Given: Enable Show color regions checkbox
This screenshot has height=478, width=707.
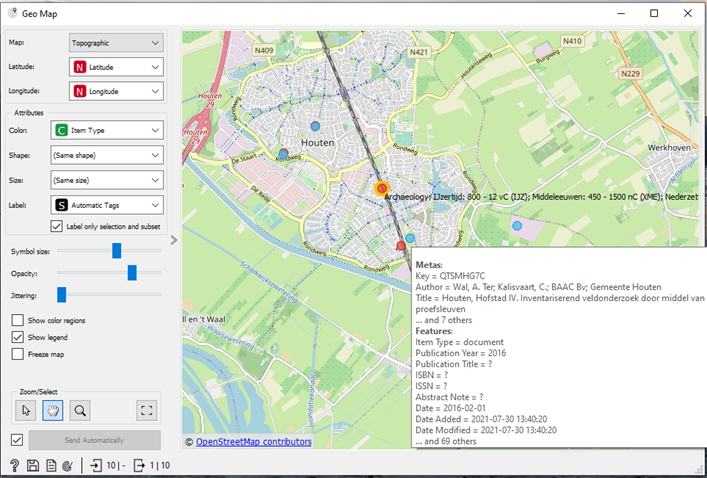Looking at the screenshot, I should tap(18, 320).
